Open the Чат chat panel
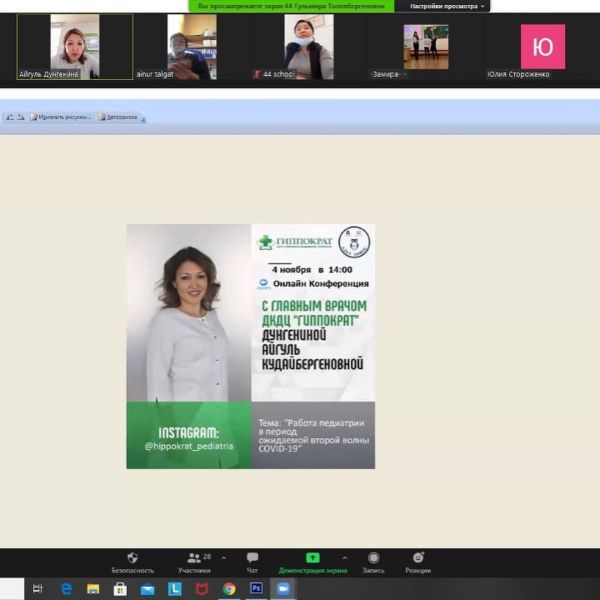Viewport: 600px width, 600px height. (252, 562)
